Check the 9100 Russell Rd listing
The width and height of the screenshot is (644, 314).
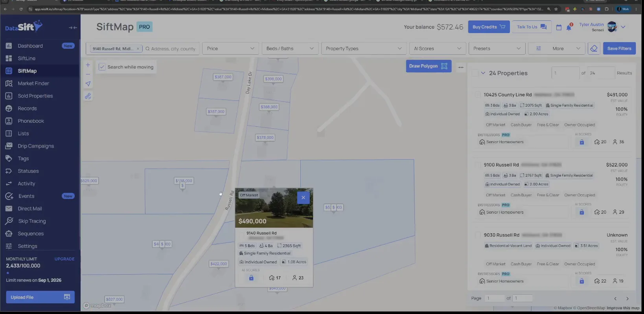point(478,165)
